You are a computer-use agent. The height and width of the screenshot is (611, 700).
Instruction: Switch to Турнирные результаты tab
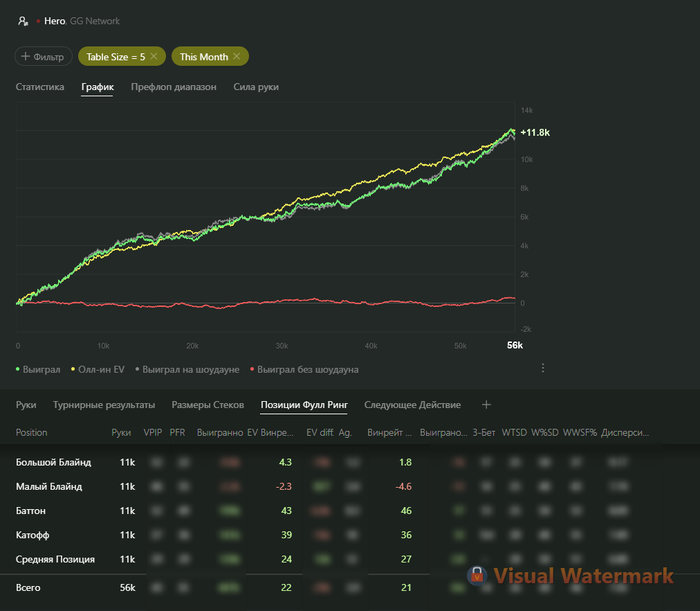[x=104, y=405]
